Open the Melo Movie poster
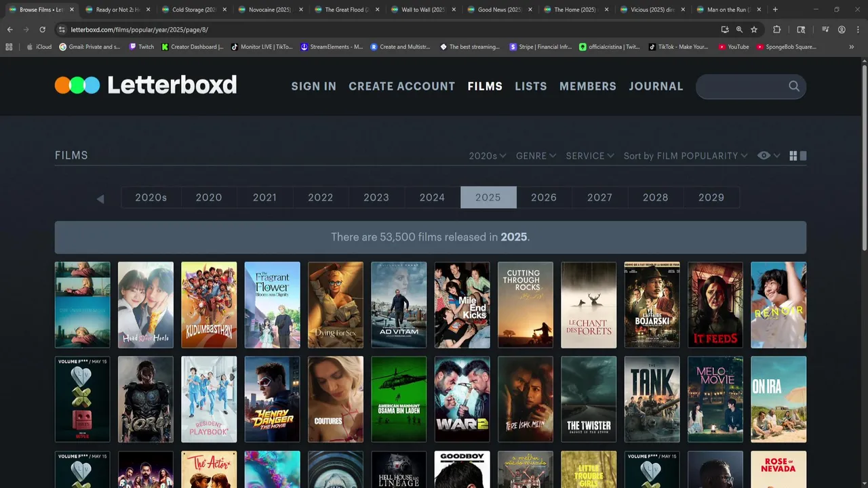 [715, 399]
